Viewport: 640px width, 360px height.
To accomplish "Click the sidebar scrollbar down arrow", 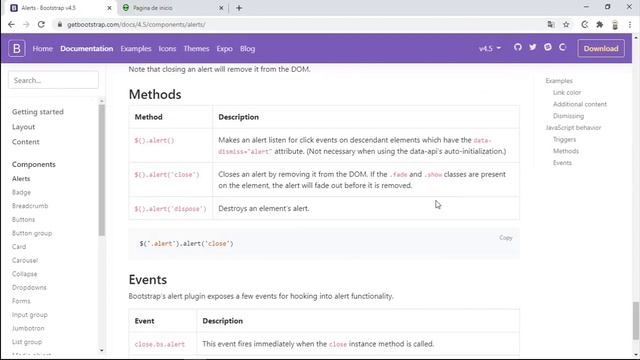I will click(102, 351).
